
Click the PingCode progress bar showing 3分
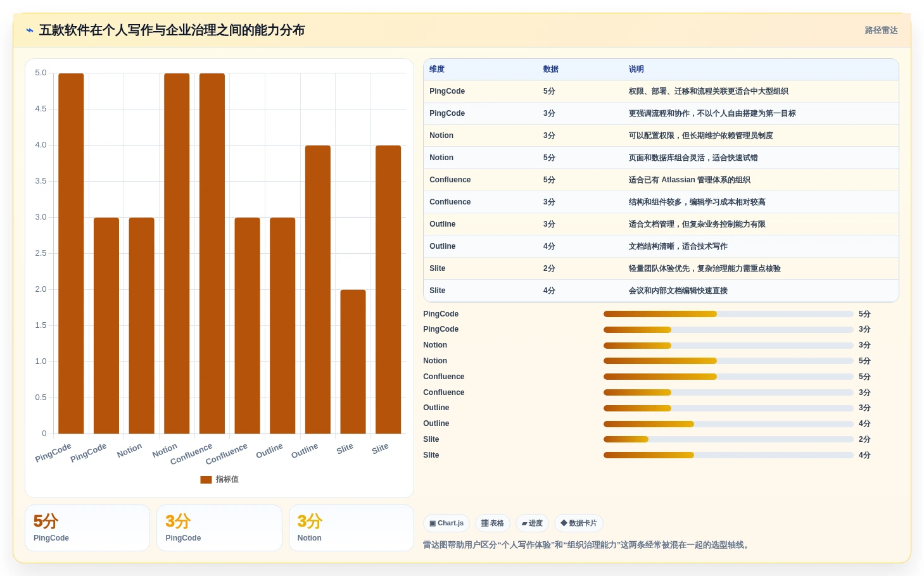point(728,330)
